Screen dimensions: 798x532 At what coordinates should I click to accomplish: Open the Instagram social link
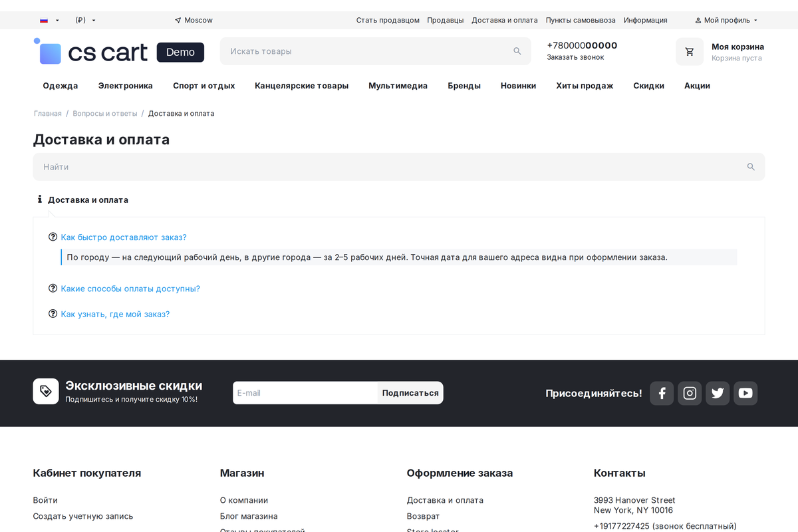point(690,393)
